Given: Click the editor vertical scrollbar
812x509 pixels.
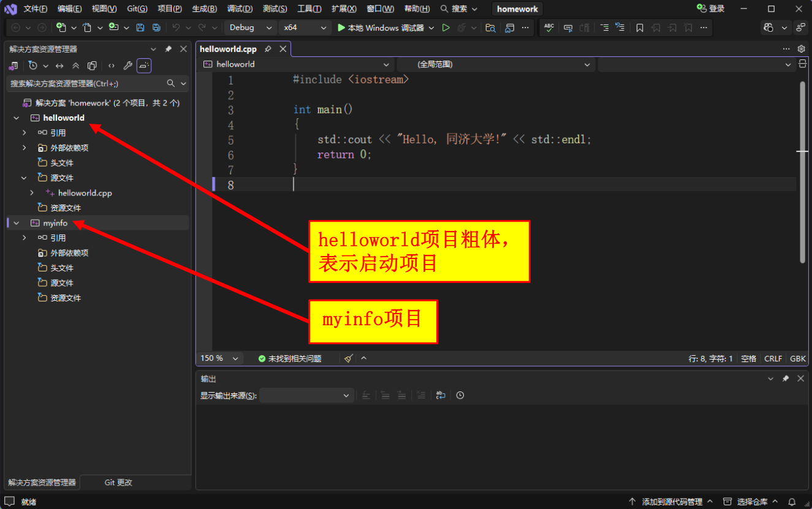Looking at the screenshot, I should (x=802, y=172).
